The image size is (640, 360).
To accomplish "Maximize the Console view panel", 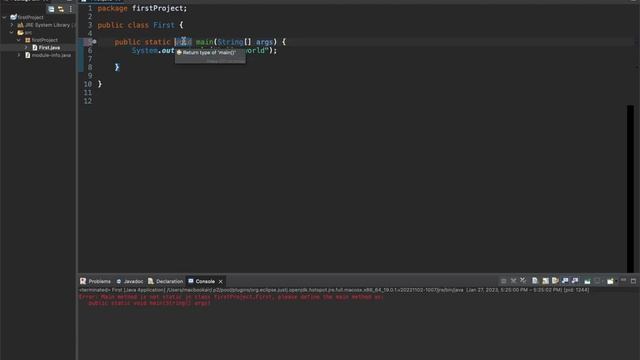I will point(633,281).
